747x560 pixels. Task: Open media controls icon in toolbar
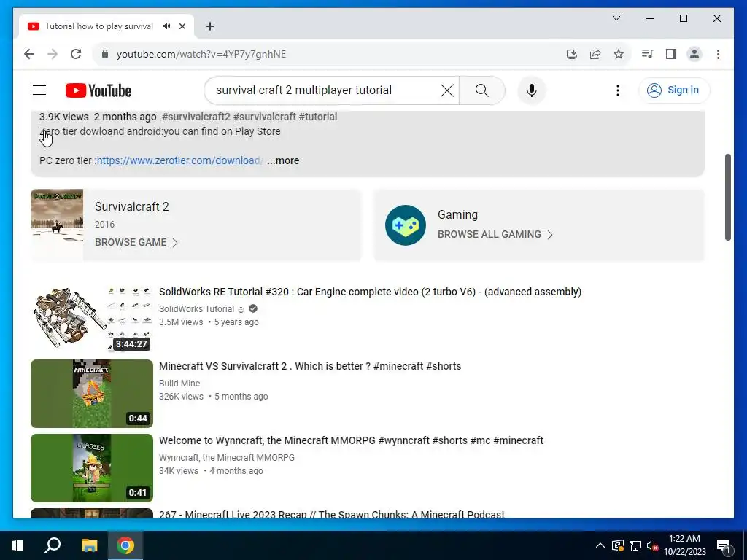[x=647, y=54]
